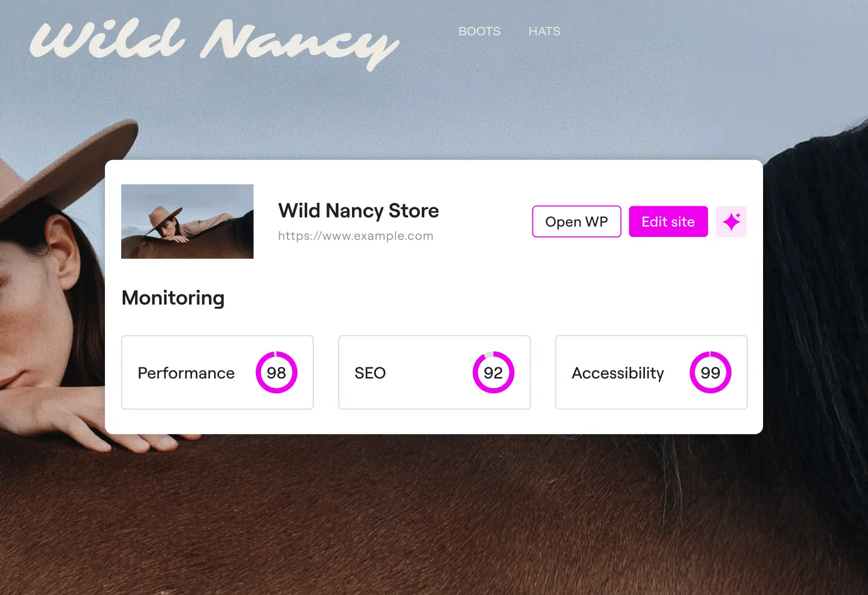Click the Open WP button
The height and width of the screenshot is (595, 868).
pyautogui.click(x=577, y=222)
